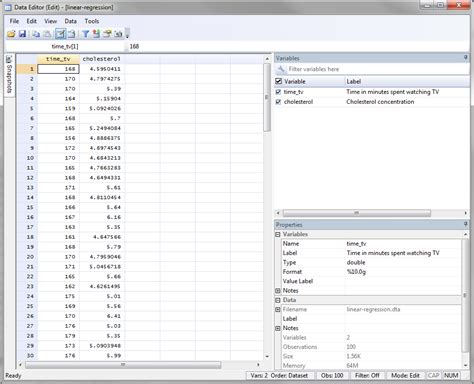
Task: Open the Tools menu
Action: 92,21
